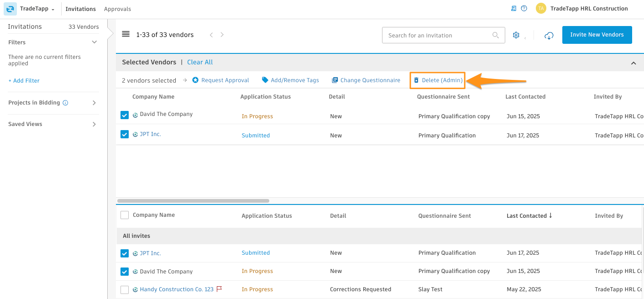Click network icon beside David The Company in All invites
Image resolution: width=644 pixels, height=299 pixels.
coord(135,272)
